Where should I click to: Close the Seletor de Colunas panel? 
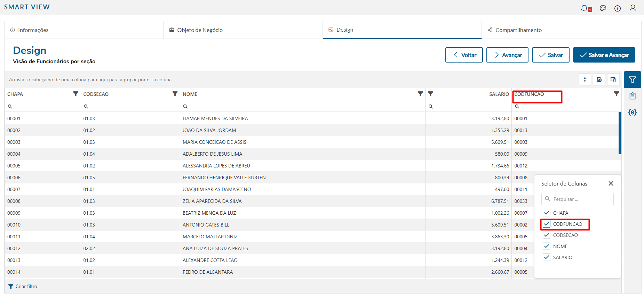tap(611, 183)
